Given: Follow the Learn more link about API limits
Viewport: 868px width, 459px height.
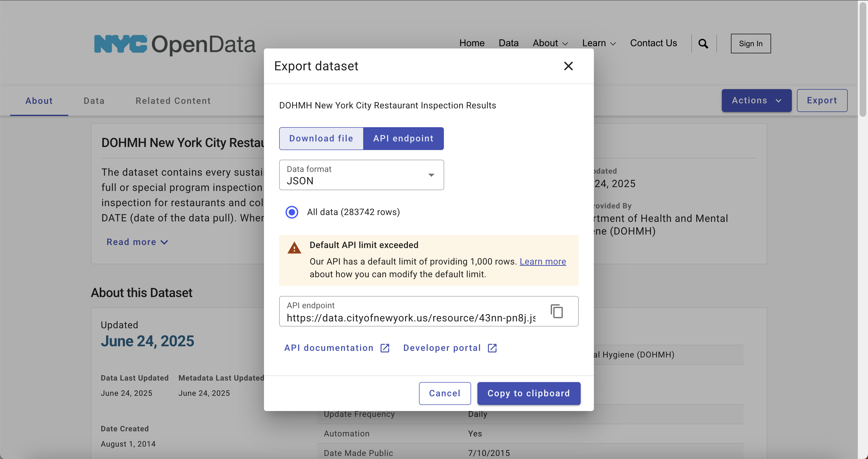Looking at the screenshot, I should tap(542, 261).
